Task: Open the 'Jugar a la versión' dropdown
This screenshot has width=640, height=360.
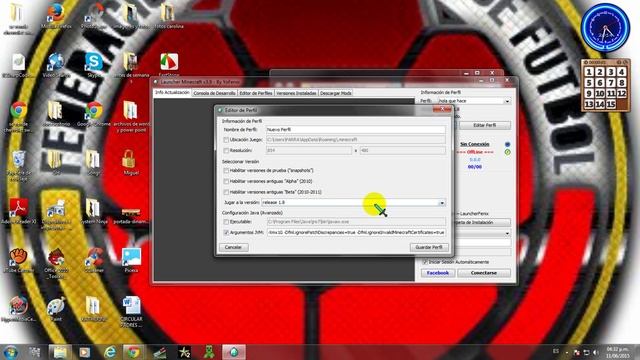Action: pos(442,202)
